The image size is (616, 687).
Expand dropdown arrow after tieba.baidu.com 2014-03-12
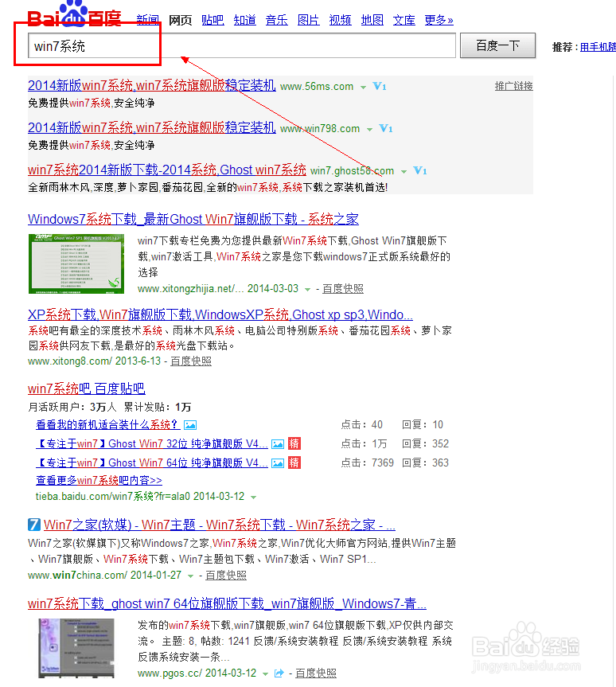tap(253, 498)
